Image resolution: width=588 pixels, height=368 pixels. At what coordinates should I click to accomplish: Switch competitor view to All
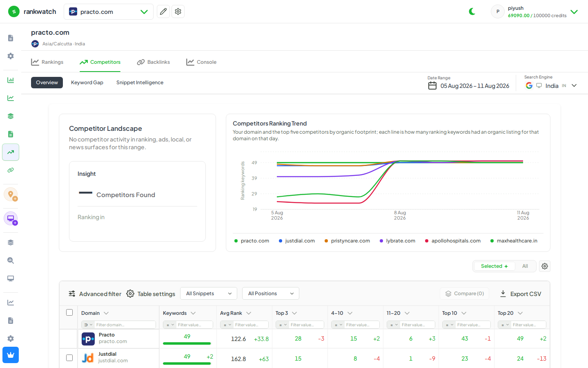[x=525, y=266]
